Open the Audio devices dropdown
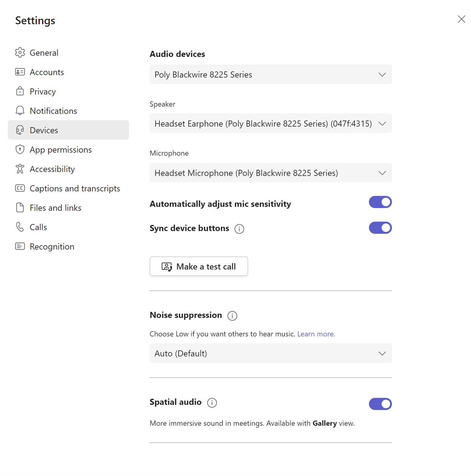Viewport: 471px width, 476px height. click(271, 74)
